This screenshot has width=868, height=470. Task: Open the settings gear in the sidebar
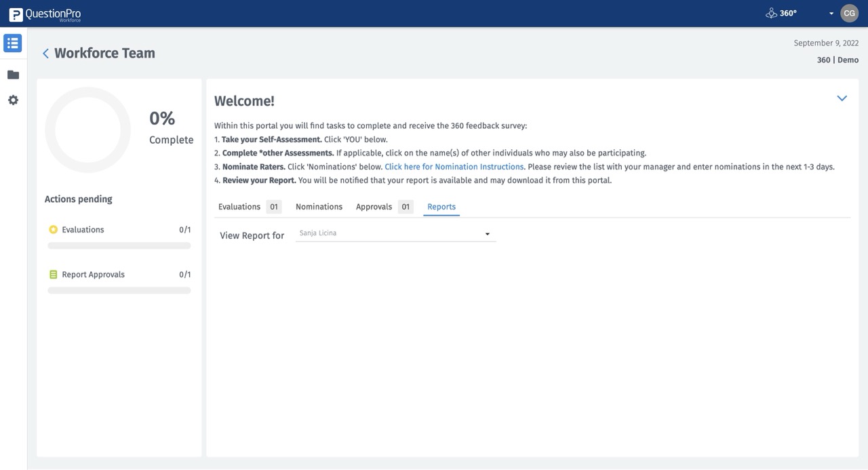[12, 100]
